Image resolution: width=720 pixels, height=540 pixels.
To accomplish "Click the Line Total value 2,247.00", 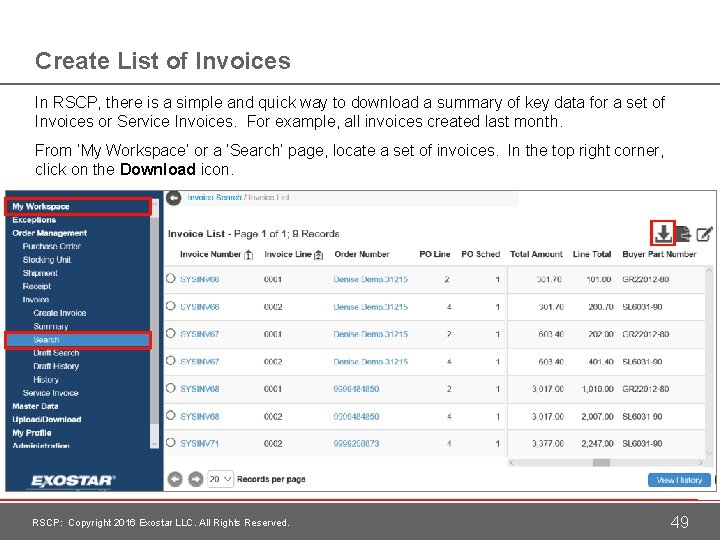I will pos(597,444).
